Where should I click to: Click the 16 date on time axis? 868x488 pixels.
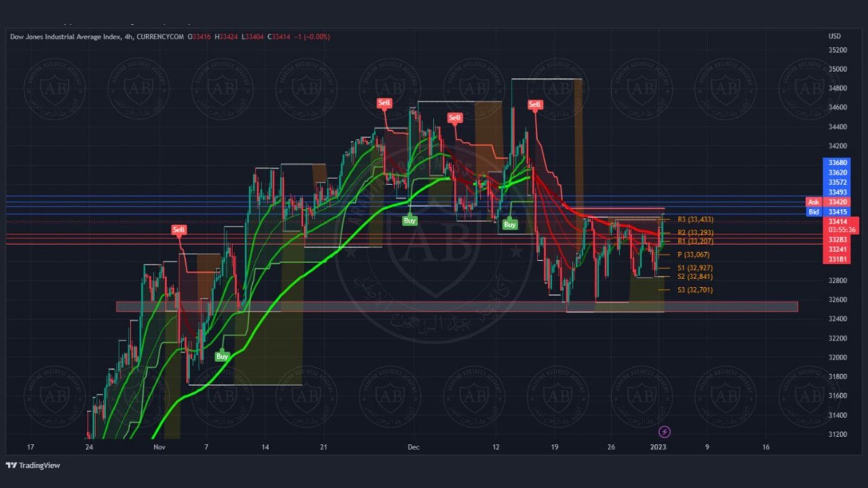click(x=766, y=447)
